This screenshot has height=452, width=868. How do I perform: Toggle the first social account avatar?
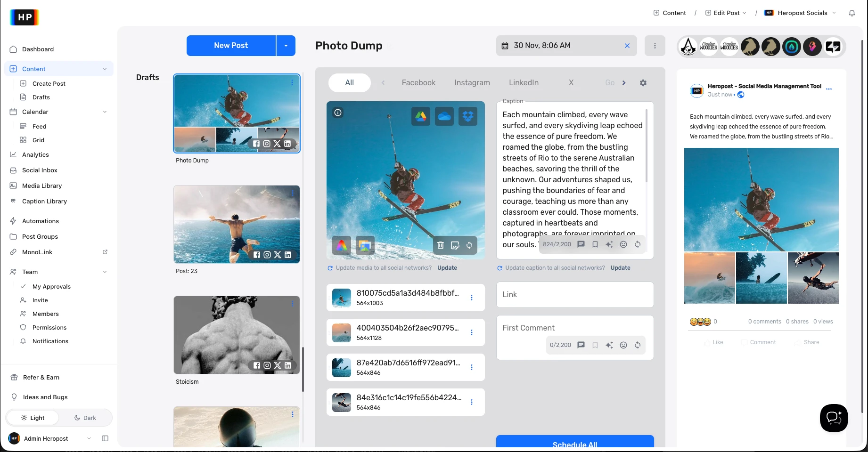click(688, 47)
